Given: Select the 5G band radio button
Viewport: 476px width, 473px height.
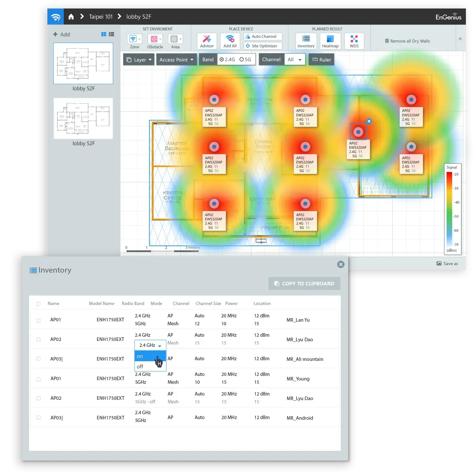Looking at the screenshot, I should (x=241, y=59).
